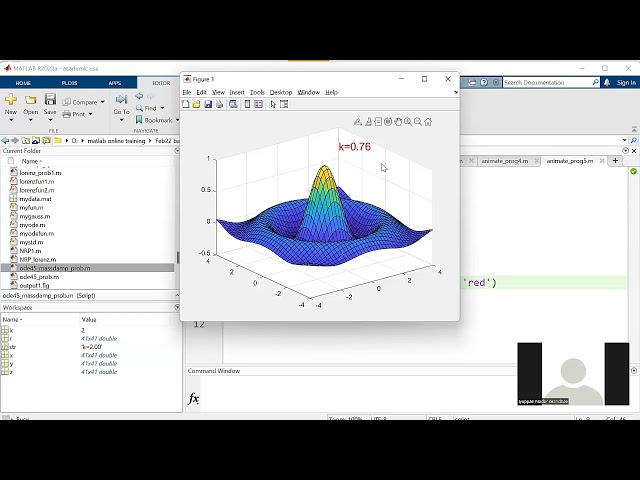
Task: Click the Value column header in Workspace
Action: pyautogui.click(x=89, y=320)
